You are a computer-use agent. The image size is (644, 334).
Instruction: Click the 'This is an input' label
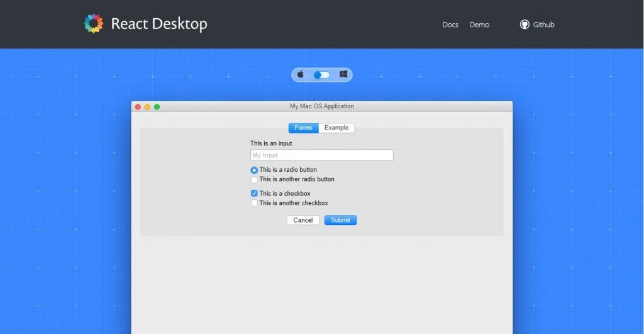[271, 143]
